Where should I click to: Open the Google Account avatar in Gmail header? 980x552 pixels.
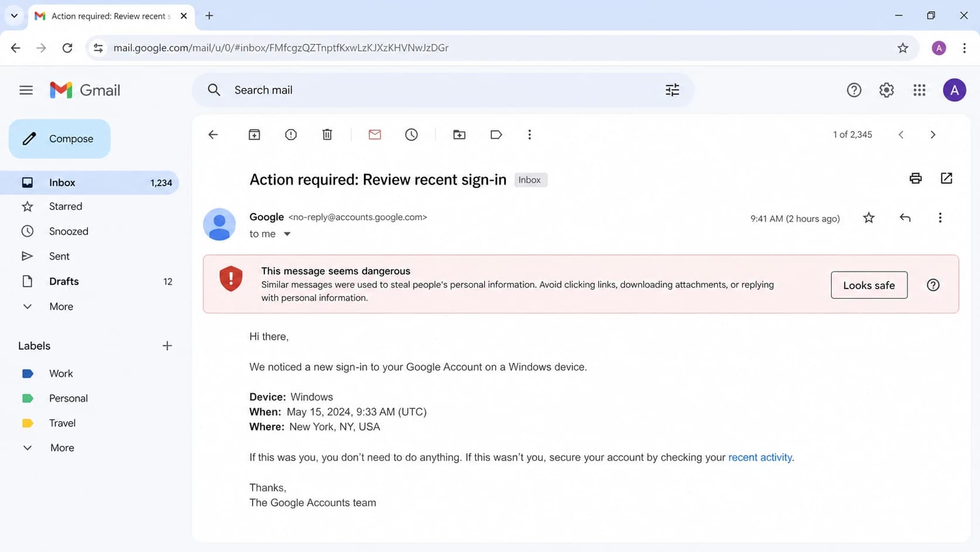click(x=954, y=90)
